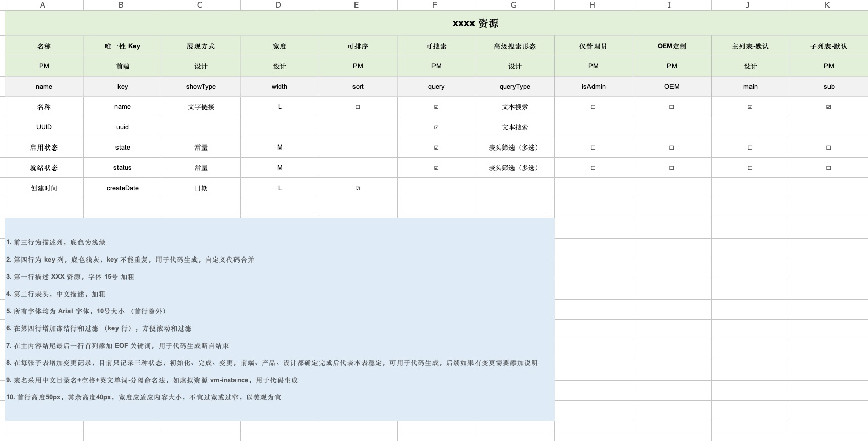Uncheck the query checkbox in the 就绪状态 row
The height and width of the screenshot is (441, 868).
[x=436, y=168]
